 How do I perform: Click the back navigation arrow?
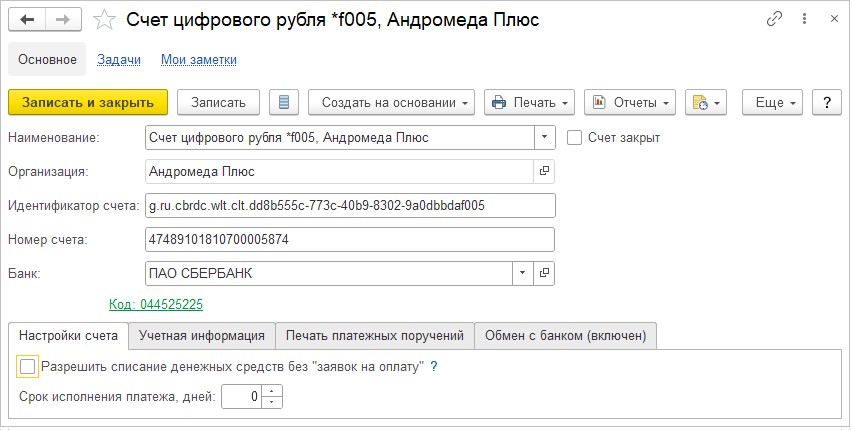[28, 19]
